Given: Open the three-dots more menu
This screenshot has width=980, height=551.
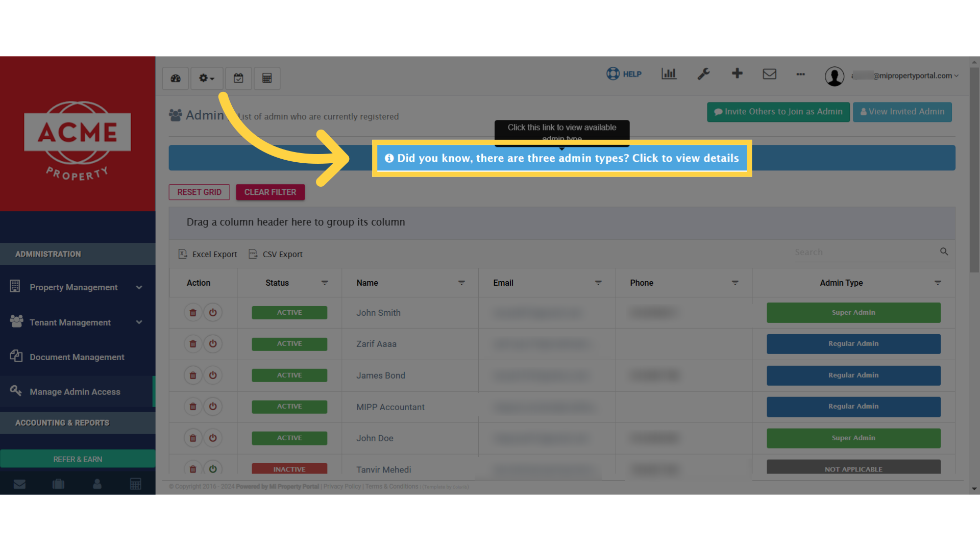Looking at the screenshot, I should pyautogui.click(x=800, y=74).
